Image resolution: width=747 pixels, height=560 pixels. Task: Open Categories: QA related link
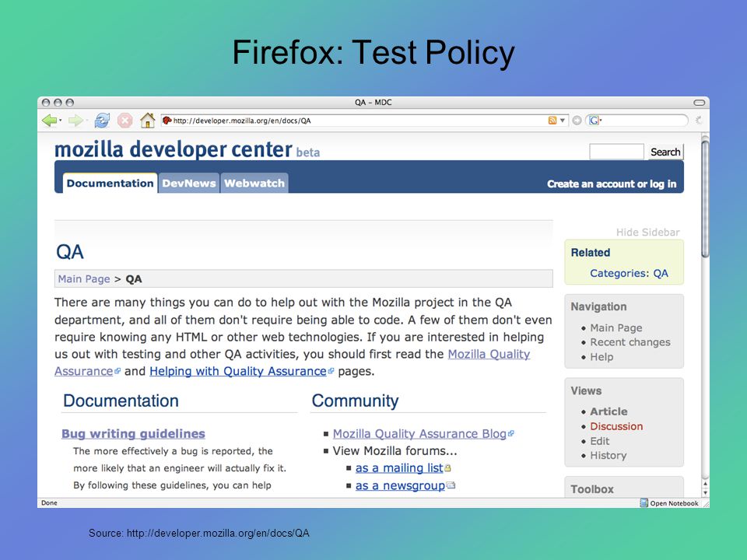(x=629, y=273)
